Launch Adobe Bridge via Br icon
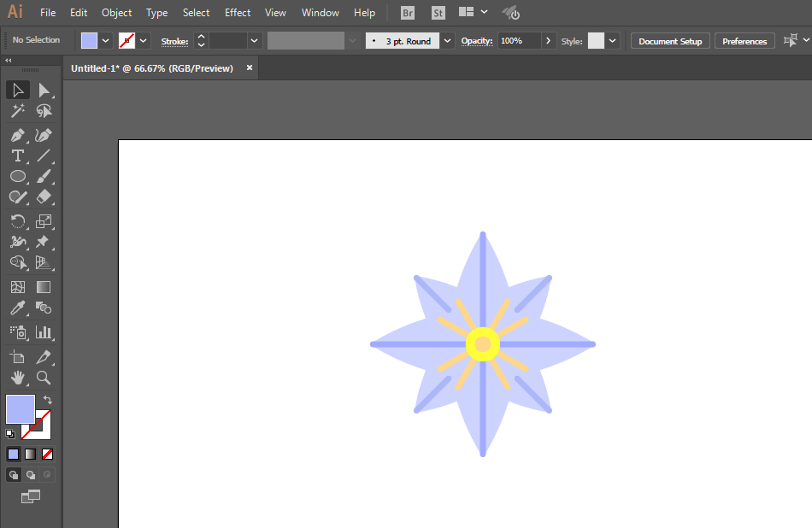Image resolution: width=812 pixels, height=528 pixels. coord(408,13)
